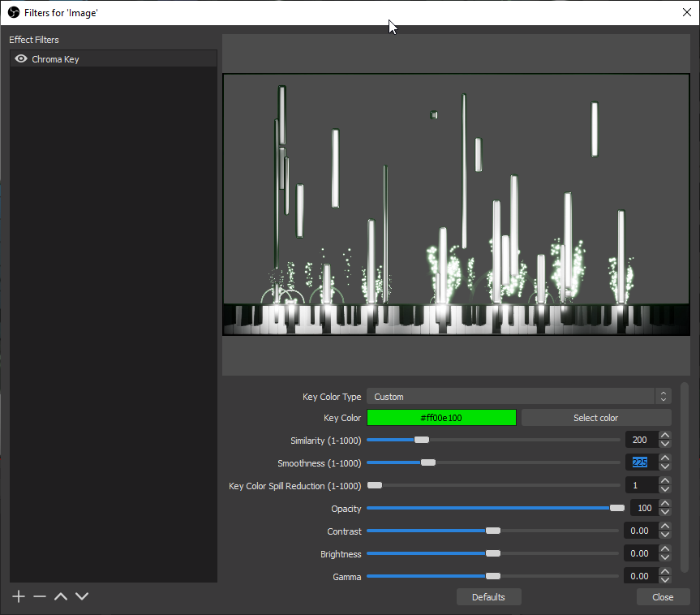Click the Defaults button
The height and width of the screenshot is (615, 700).
coord(489,597)
